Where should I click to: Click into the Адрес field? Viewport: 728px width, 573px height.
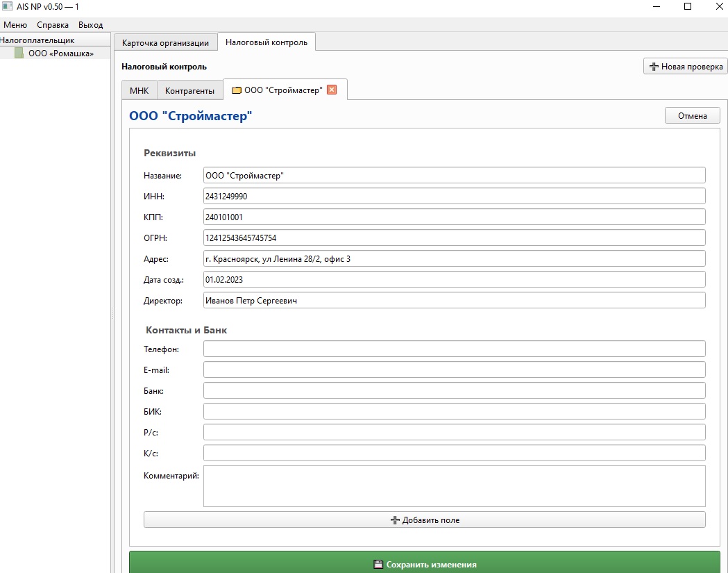pos(454,259)
